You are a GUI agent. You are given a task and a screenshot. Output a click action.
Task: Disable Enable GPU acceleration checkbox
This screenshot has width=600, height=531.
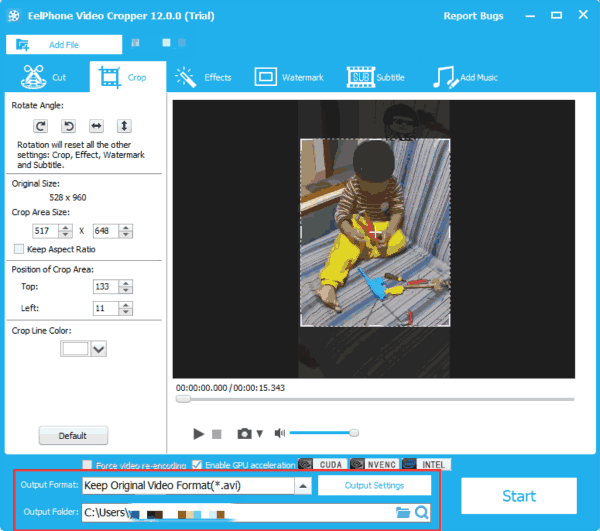click(x=197, y=465)
